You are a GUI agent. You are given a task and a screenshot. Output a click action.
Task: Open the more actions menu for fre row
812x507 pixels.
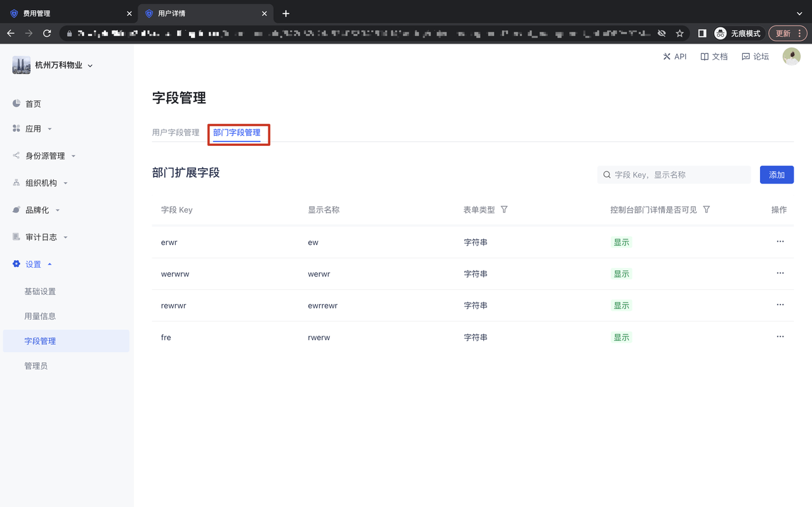click(780, 337)
